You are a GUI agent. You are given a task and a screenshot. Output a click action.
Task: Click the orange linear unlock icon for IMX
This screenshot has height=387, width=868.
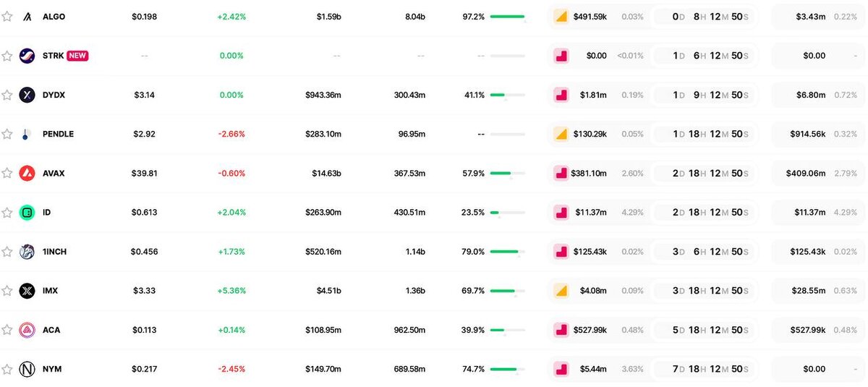(561, 291)
